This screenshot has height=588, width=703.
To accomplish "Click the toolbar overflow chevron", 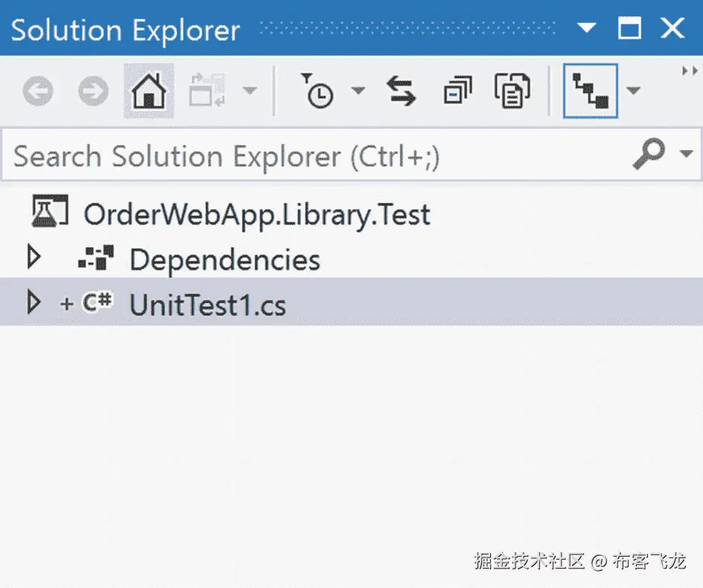I will point(688,71).
